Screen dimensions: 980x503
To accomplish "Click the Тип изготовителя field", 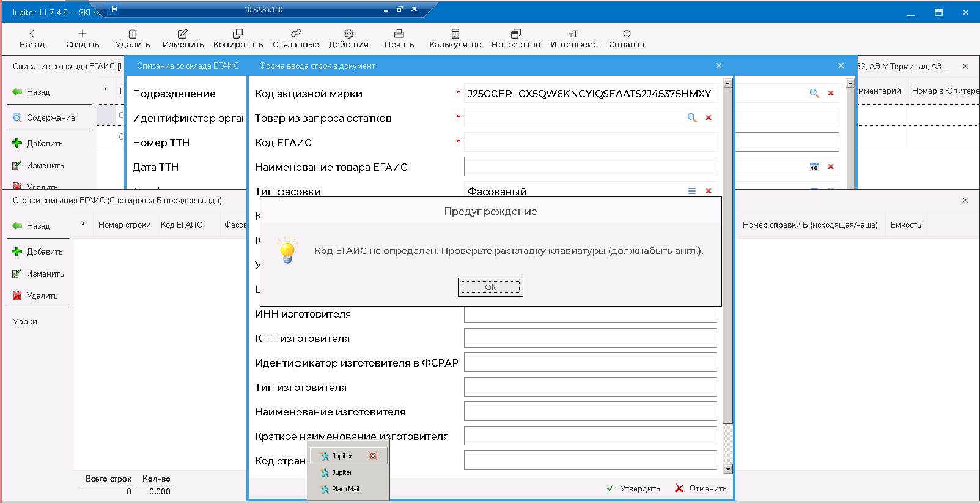I will pos(590,387).
